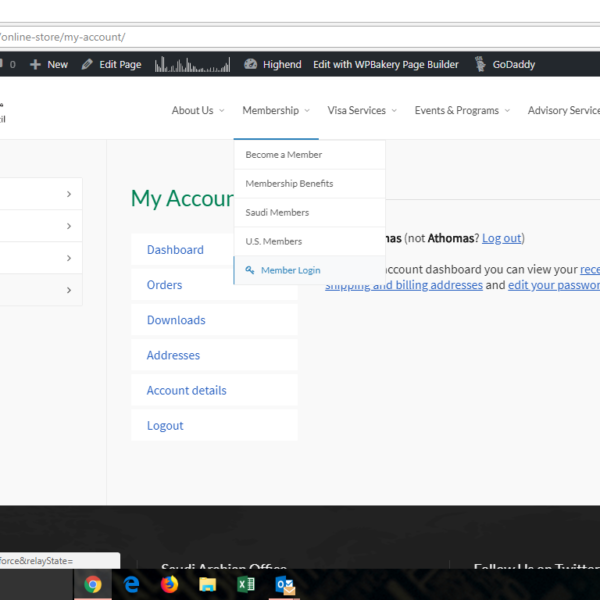Choose Saudi Members from Membership menu
The image size is (600, 600).
pyautogui.click(x=277, y=213)
